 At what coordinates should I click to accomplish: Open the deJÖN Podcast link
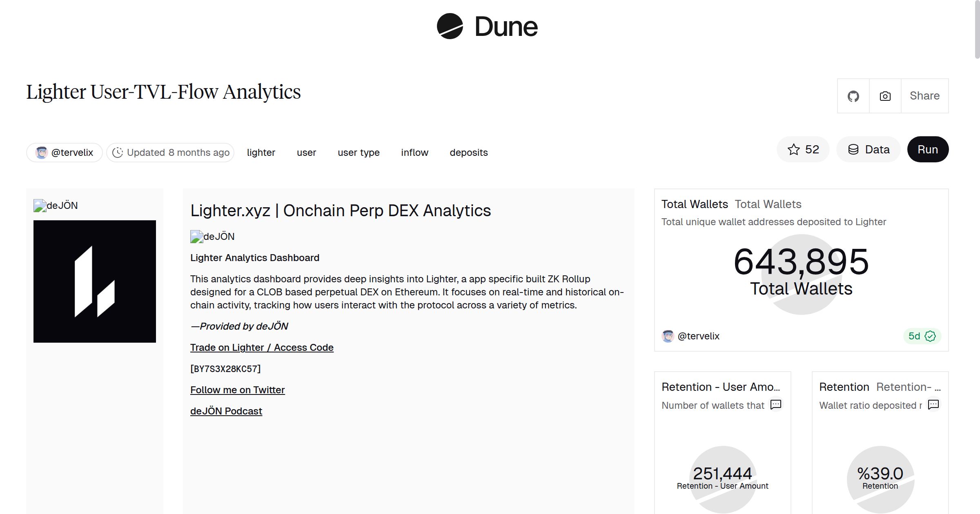point(226,411)
